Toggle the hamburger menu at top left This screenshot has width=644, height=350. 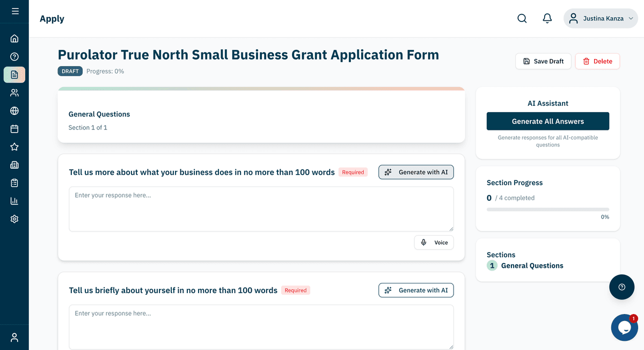click(x=14, y=10)
